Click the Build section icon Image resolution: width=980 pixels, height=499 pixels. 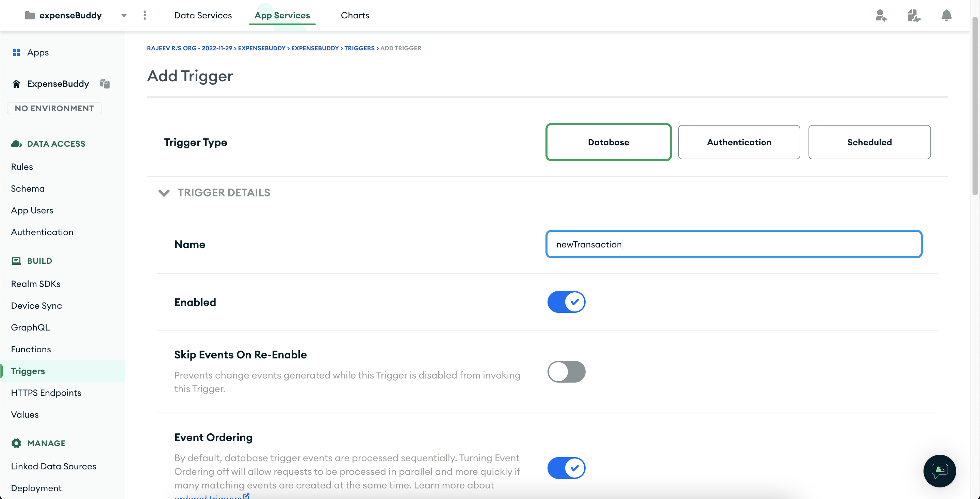(x=16, y=261)
